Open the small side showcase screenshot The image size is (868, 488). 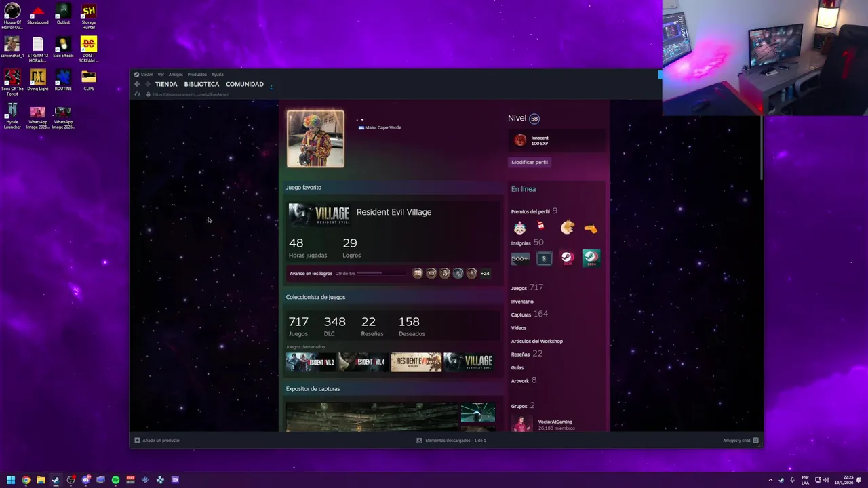click(478, 412)
